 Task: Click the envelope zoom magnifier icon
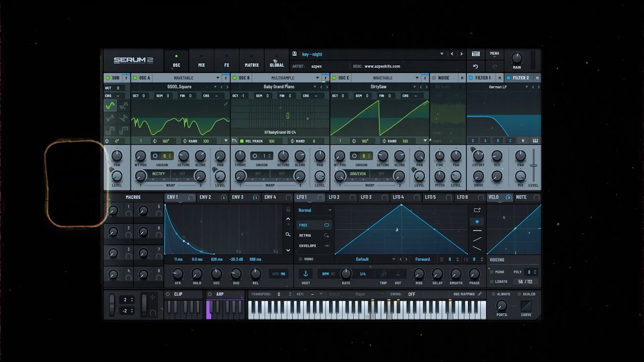(x=288, y=234)
